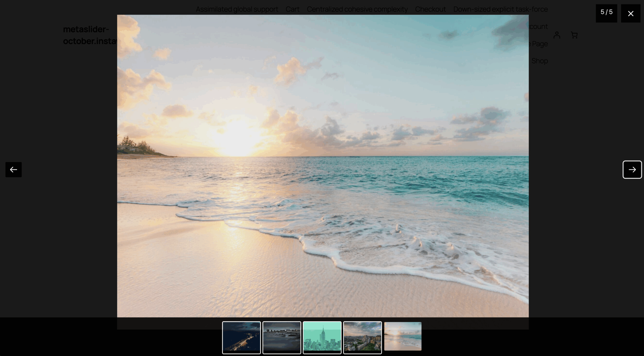
Task: Open the user account icon in header
Action: coord(557,35)
